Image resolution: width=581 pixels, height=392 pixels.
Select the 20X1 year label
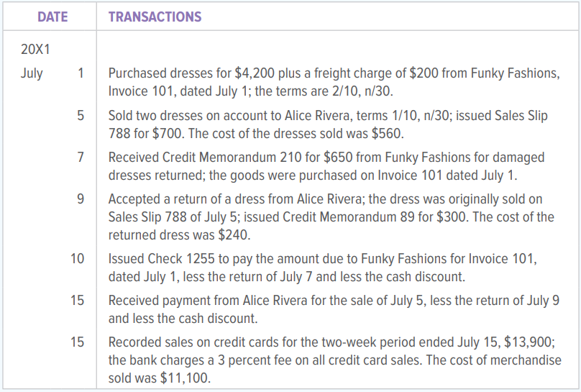(35, 50)
